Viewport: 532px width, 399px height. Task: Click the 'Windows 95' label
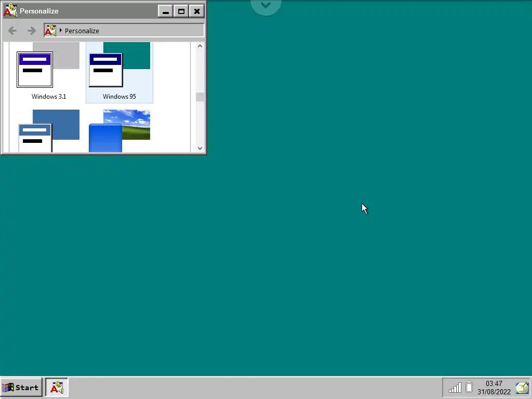click(119, 96)
